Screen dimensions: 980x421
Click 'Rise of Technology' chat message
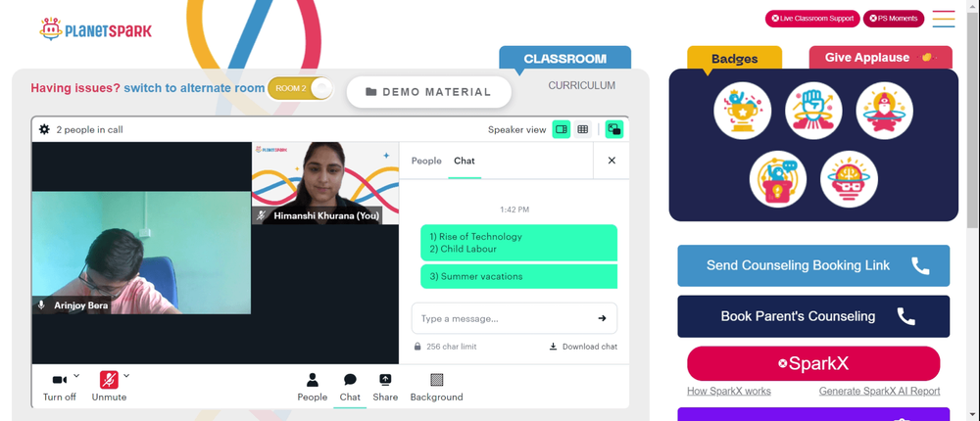518,243
